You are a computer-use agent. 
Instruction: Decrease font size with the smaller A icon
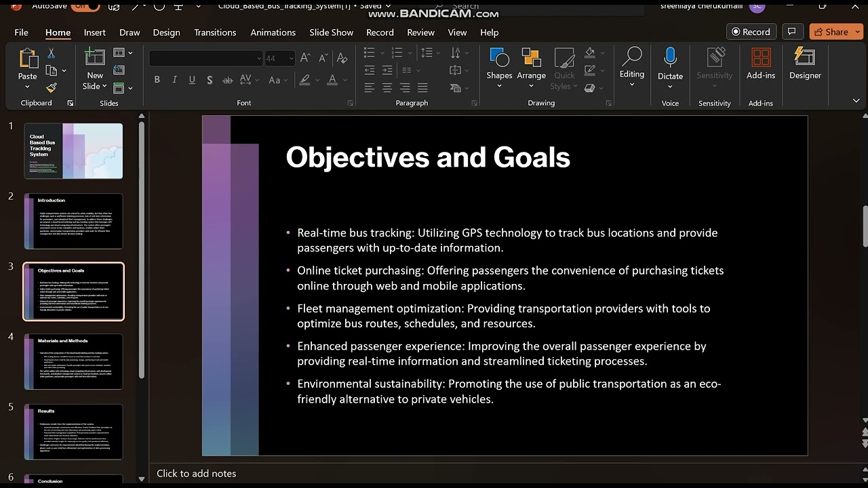pyautogui.click(x=323, y=58)
